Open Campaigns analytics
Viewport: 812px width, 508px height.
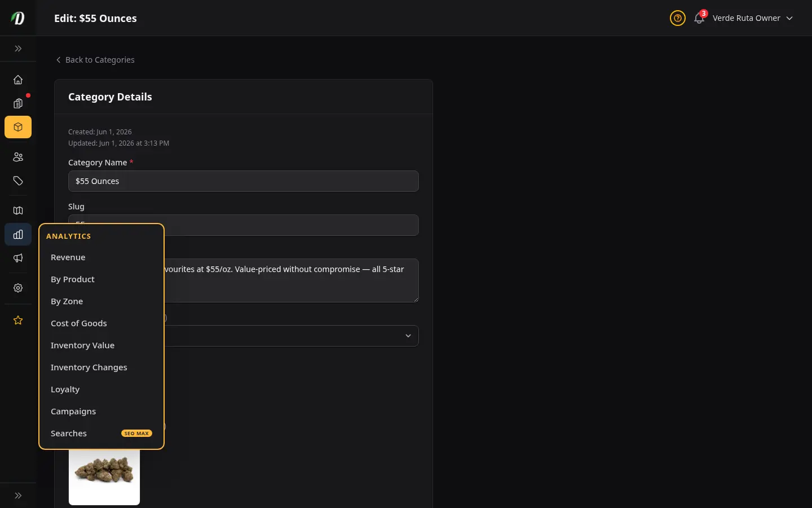[101, 411]
